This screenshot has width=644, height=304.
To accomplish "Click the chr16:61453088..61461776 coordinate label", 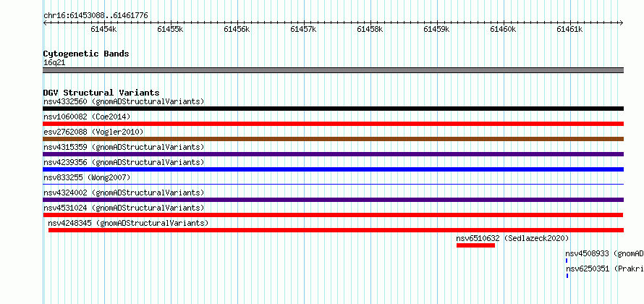I will coord(96,16).
